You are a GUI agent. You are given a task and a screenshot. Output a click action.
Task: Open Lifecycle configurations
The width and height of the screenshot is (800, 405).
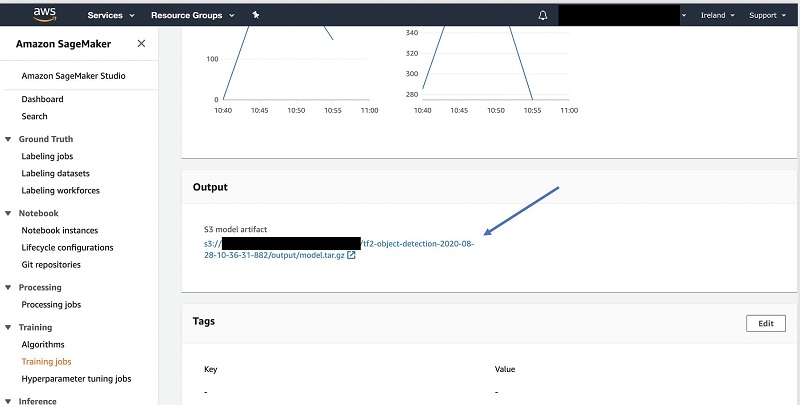[x=67, y=247]
